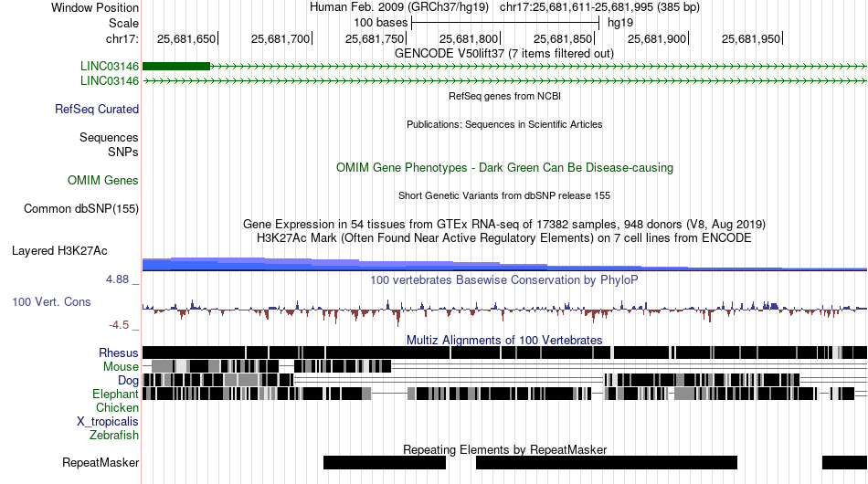Image resolution: width=868 pixels, height=484 pixels.
Task: Click the SNPs track label
Action: [123, 152]
